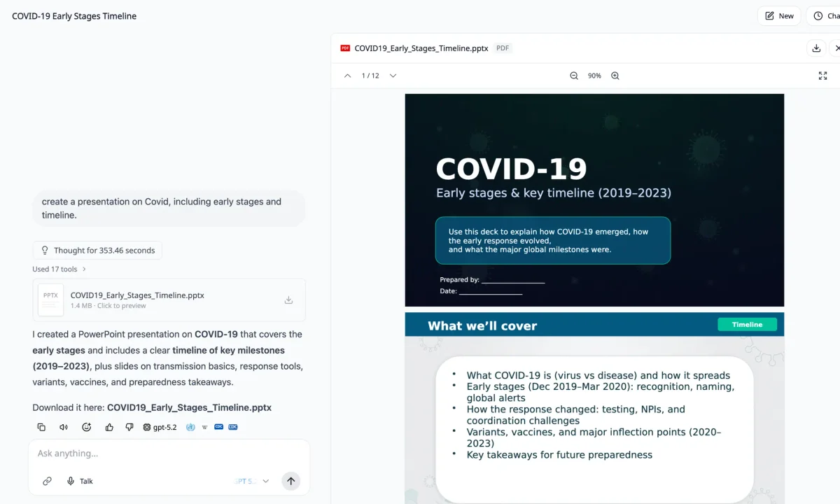Zoom out of the PDF preview

pyautogui.click(x=574, y=76)
